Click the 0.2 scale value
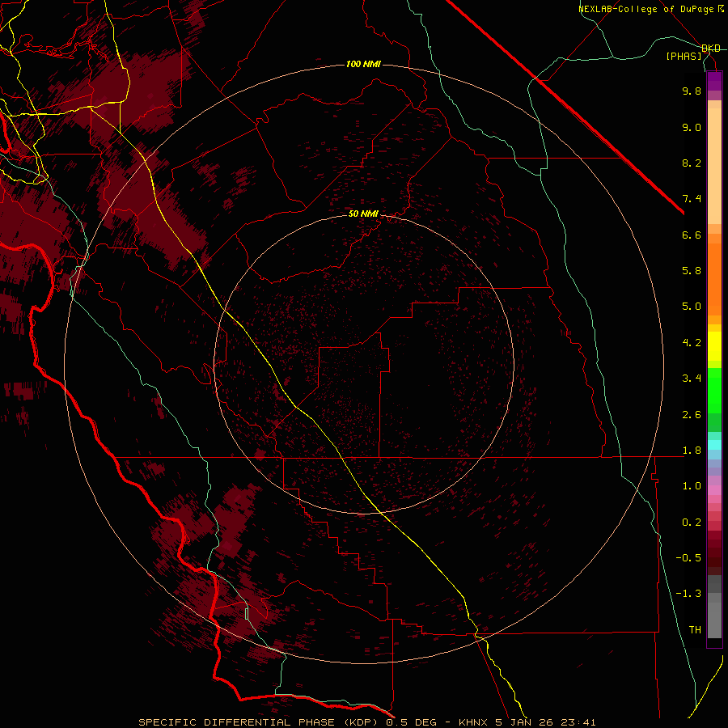 692,523
